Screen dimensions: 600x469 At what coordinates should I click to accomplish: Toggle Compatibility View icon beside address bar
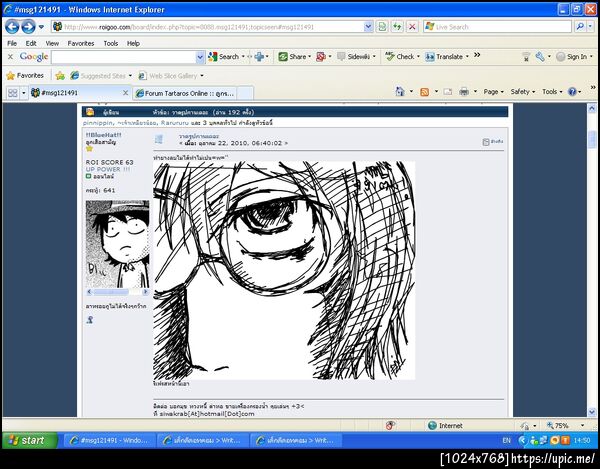click(x=382, y=27)
